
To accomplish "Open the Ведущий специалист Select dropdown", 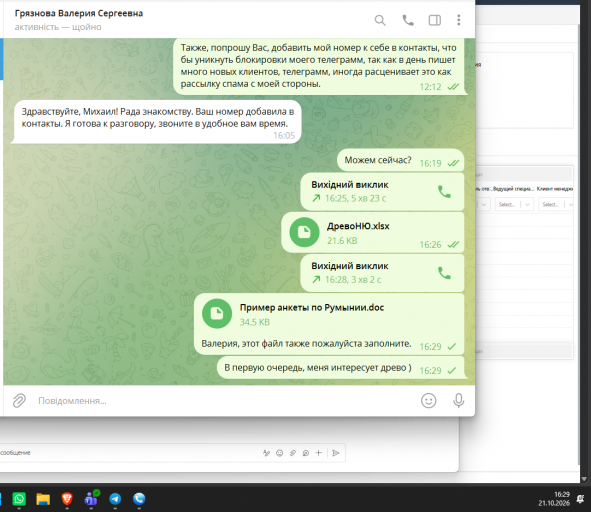I will [x=514, y=204].
